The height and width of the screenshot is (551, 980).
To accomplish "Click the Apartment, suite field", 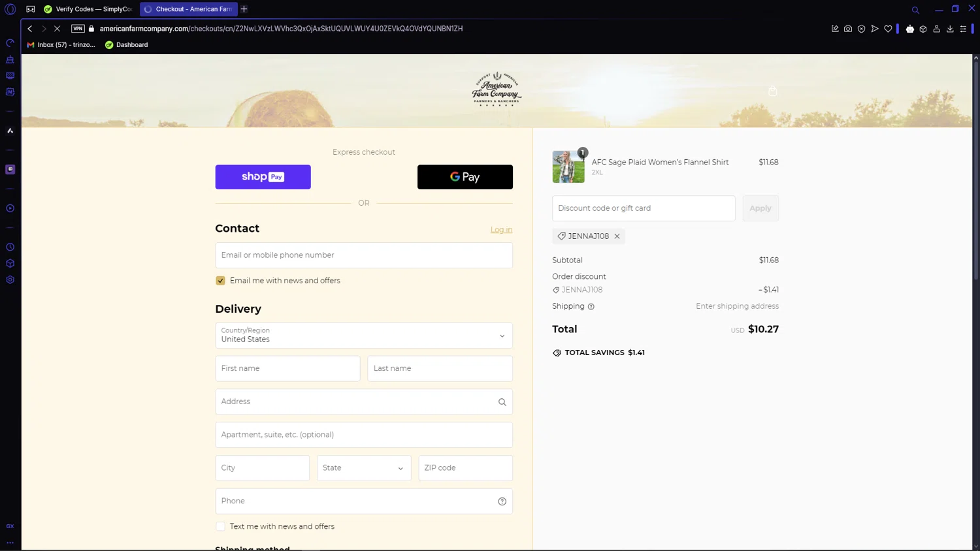I will 364,435.
